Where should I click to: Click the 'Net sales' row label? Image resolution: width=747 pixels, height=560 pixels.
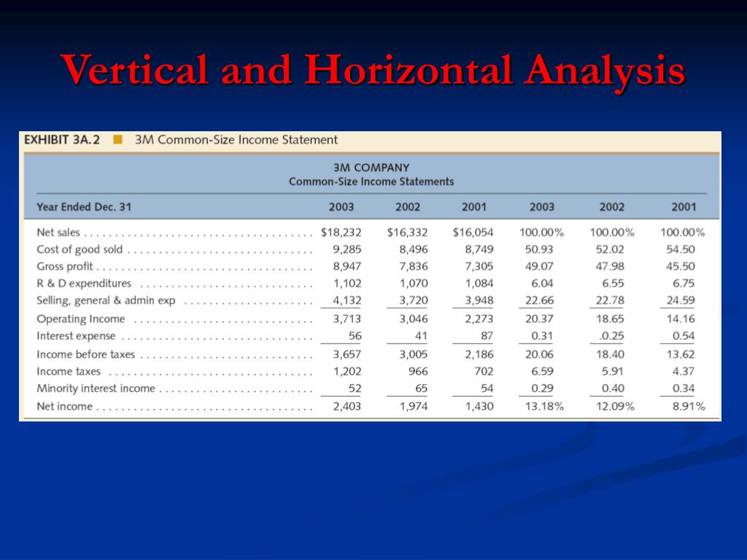[58, 233]
